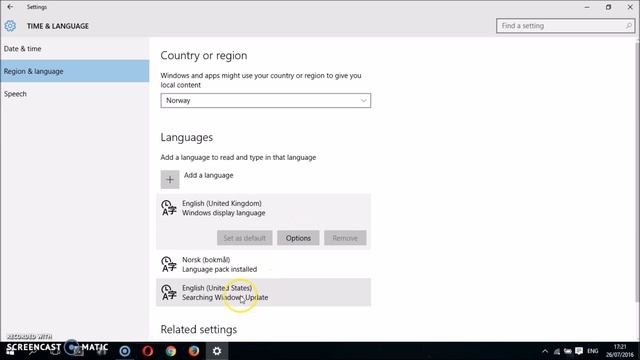640x360 pixels.
Task: Click "Language pack installed" status text
Action: tap(220, 269)
